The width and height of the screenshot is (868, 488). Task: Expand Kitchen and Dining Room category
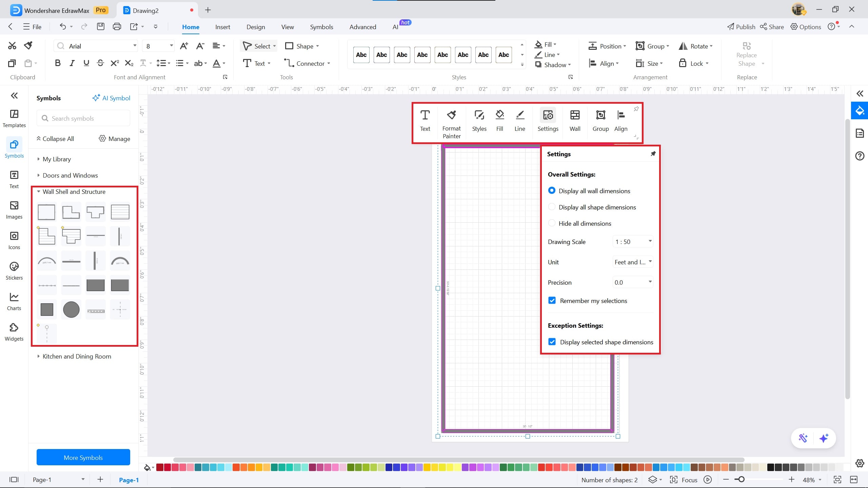77,356
